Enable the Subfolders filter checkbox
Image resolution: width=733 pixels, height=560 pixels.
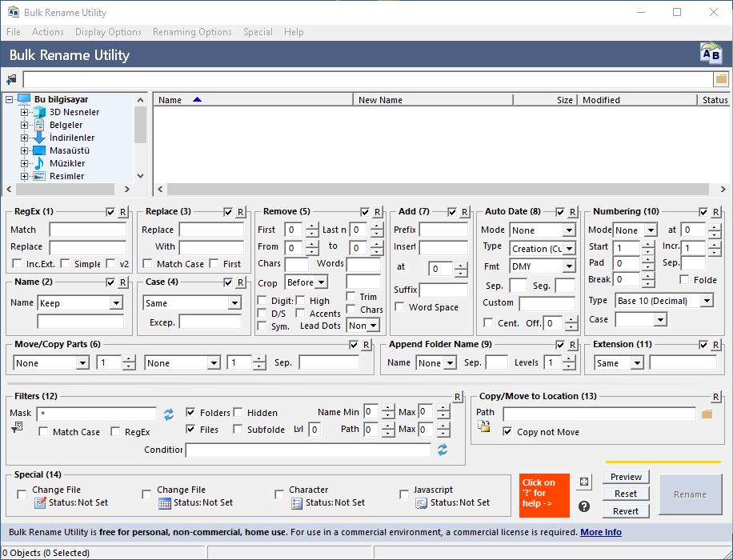tap(238, 429)
